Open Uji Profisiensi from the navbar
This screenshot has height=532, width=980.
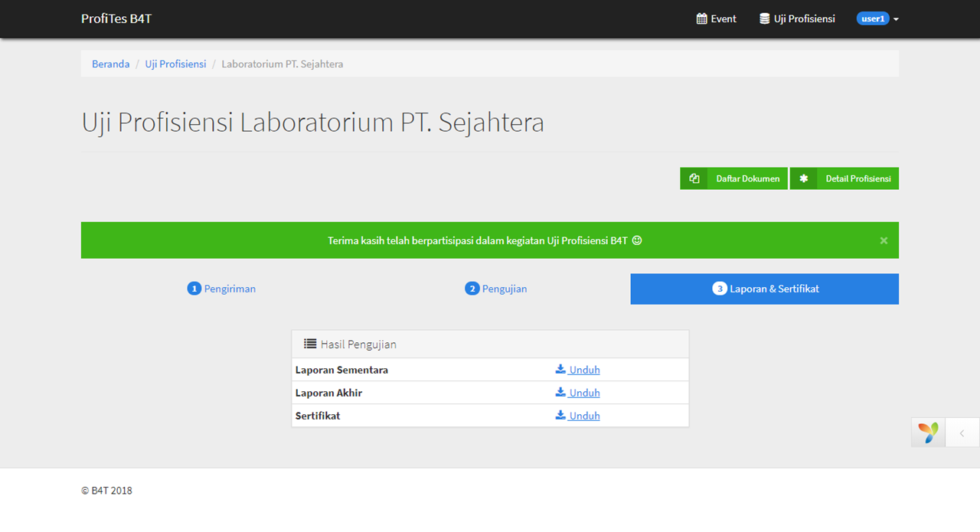click(797, 19)
